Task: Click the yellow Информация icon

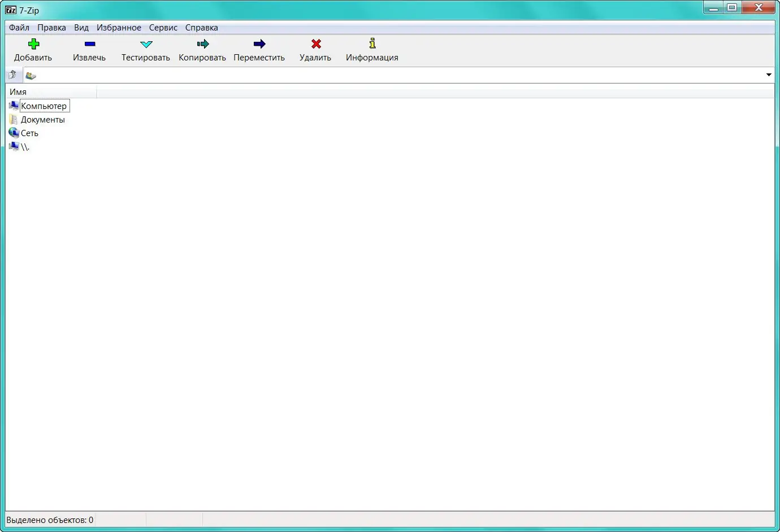Action: point(372,43)
